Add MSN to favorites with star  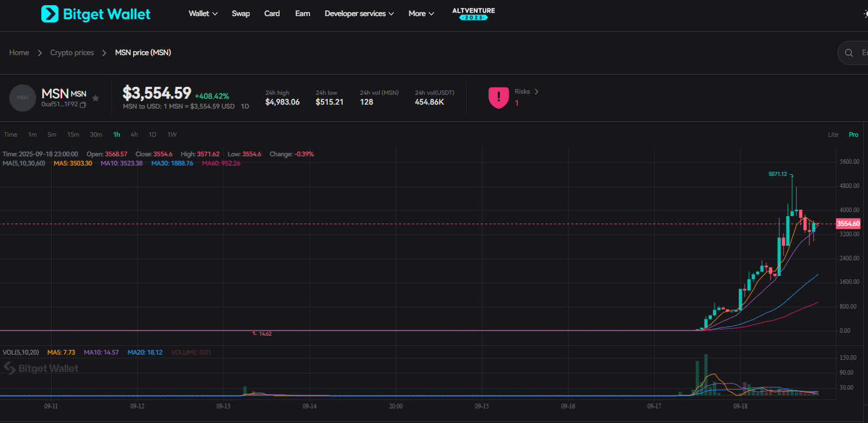tap(96, 98)
